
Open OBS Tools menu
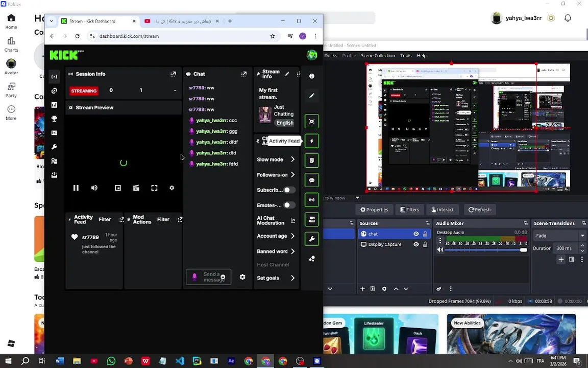pos(406,56)
